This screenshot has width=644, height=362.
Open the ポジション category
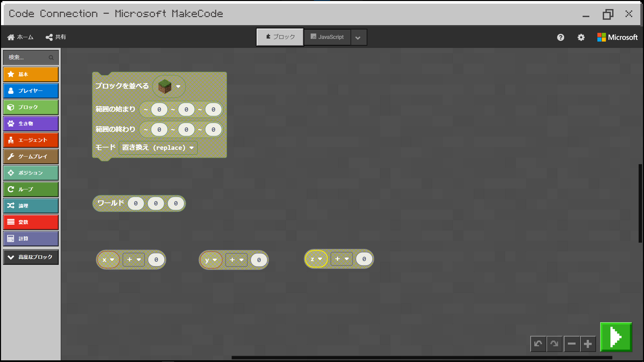tap(31, 173)
